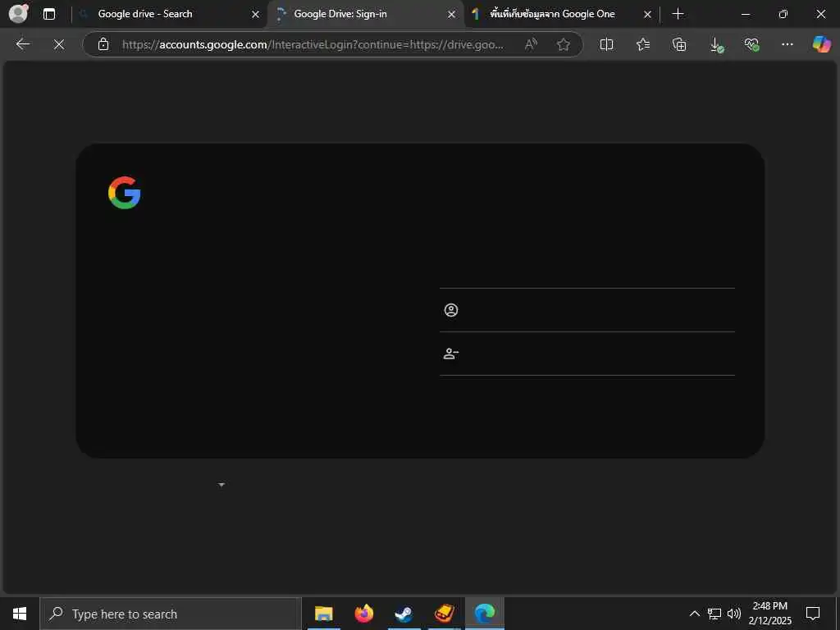The width and height of the screenshot is (840, 630).
Task: Add this page to favorites star
Action: point(563,44)
